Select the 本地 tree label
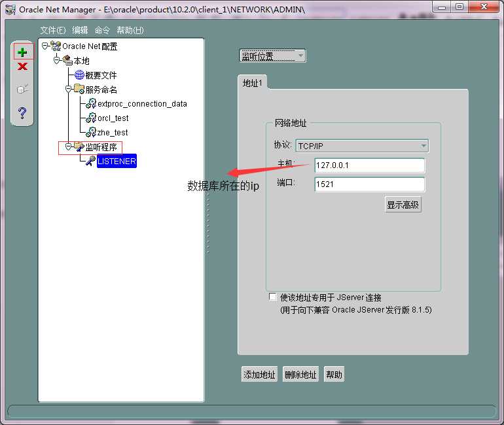Viewport: 504px width, 425px height. pyautogui.click(x=82, y=61)
